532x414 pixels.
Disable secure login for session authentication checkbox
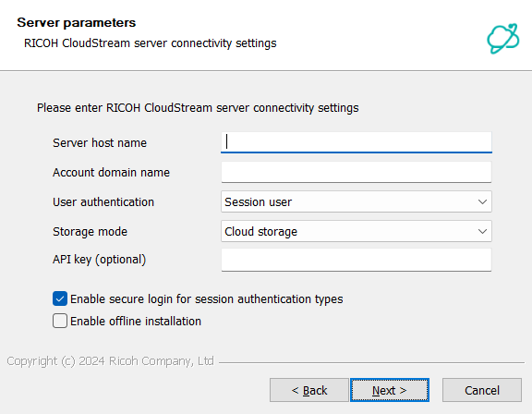pos(60,298)
